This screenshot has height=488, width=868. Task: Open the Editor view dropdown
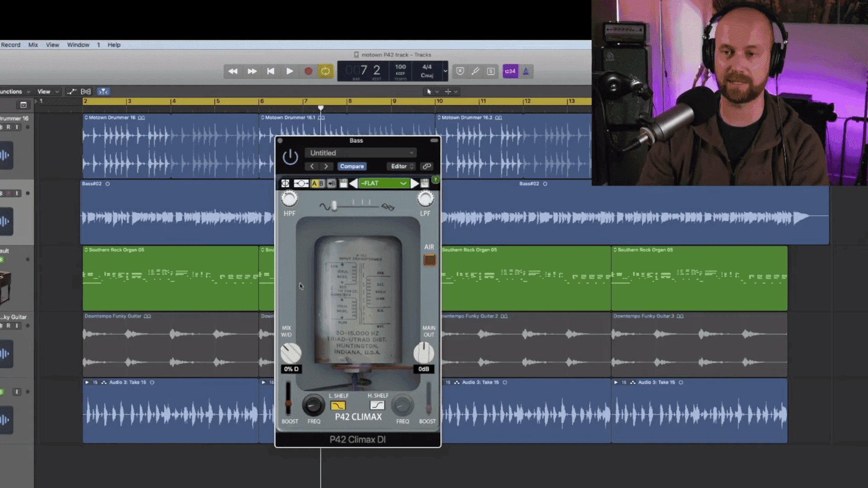click(402, 166)
